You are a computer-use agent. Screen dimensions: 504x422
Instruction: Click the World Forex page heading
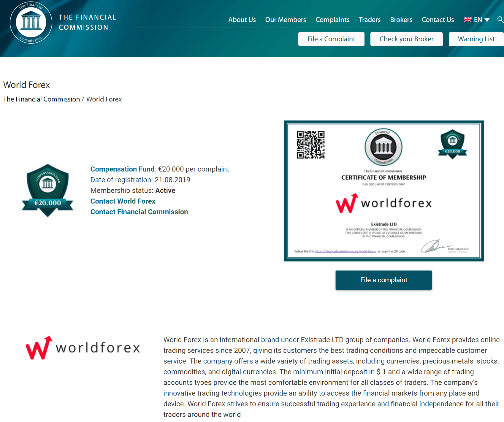pos(26,85)
